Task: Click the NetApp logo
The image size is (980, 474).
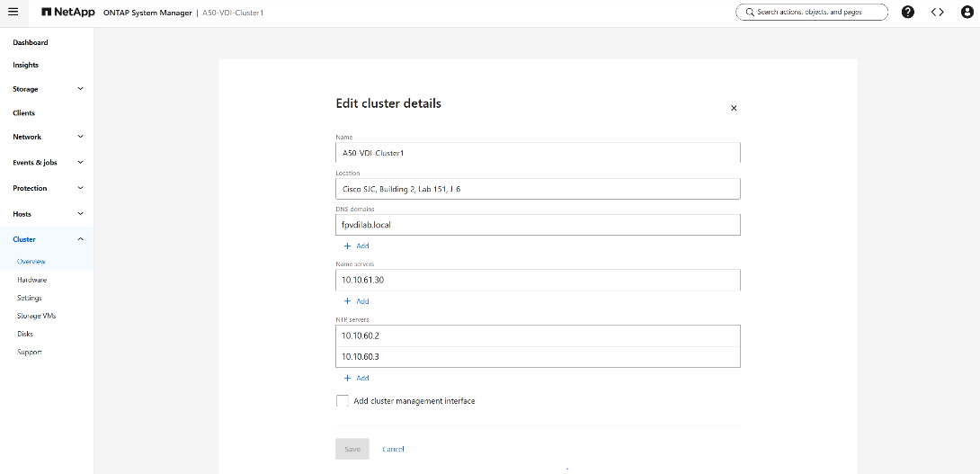Action: click(x=68, y=12)
